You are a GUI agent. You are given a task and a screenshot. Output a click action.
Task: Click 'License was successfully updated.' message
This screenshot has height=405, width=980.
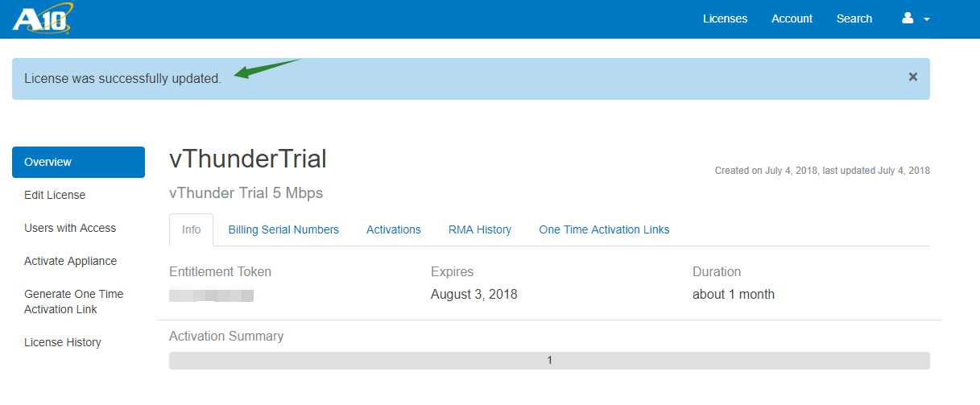coord(122,79)
